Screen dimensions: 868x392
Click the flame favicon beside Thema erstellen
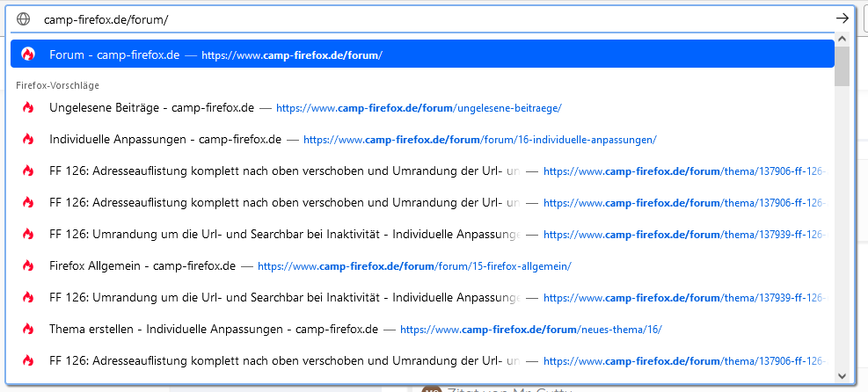(x=28, y=329)
